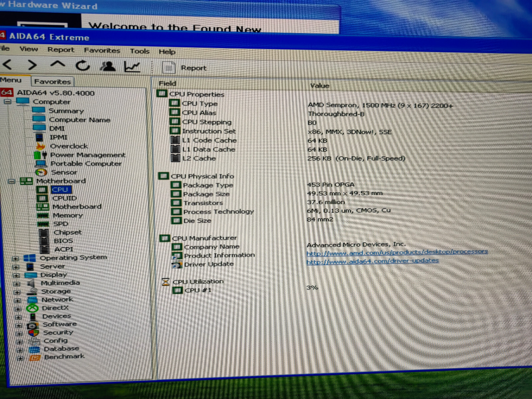Open the IPMI page icon

(x=39, y=137)
